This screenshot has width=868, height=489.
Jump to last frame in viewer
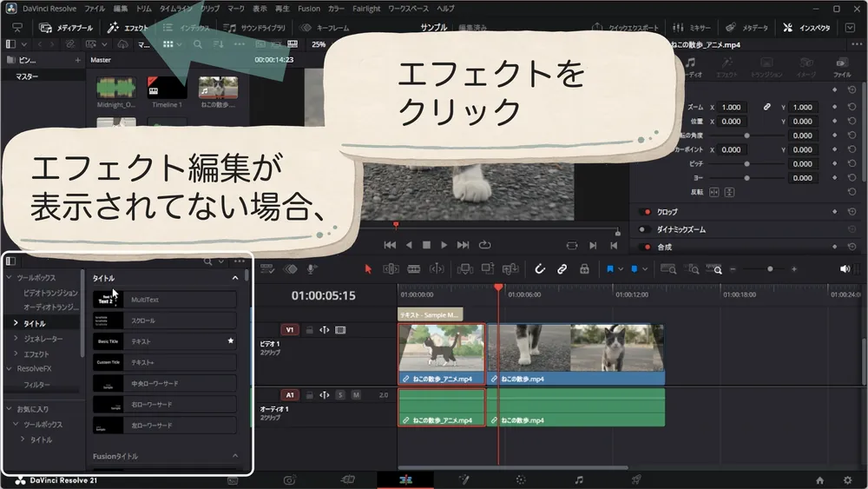[x=463, y=245]
